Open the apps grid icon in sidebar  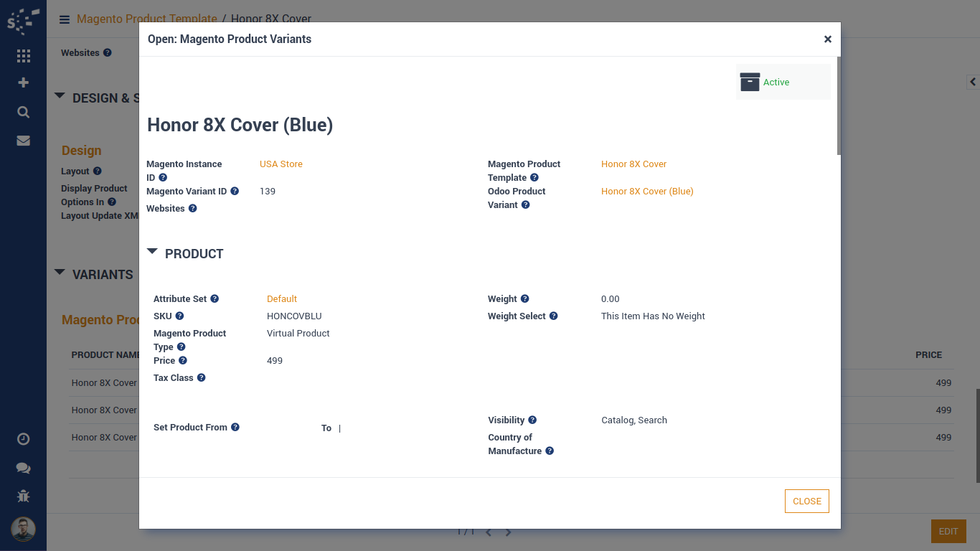(23, 56)
